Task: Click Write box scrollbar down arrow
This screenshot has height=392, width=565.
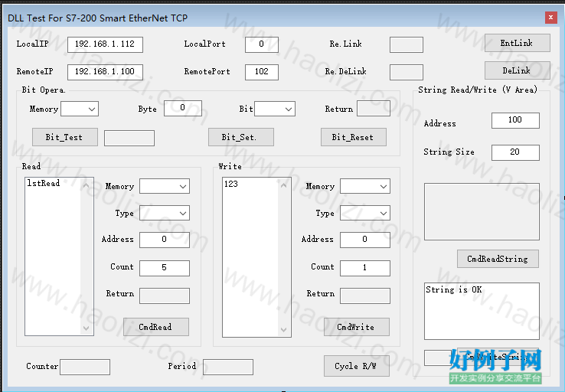Action: 283,330
